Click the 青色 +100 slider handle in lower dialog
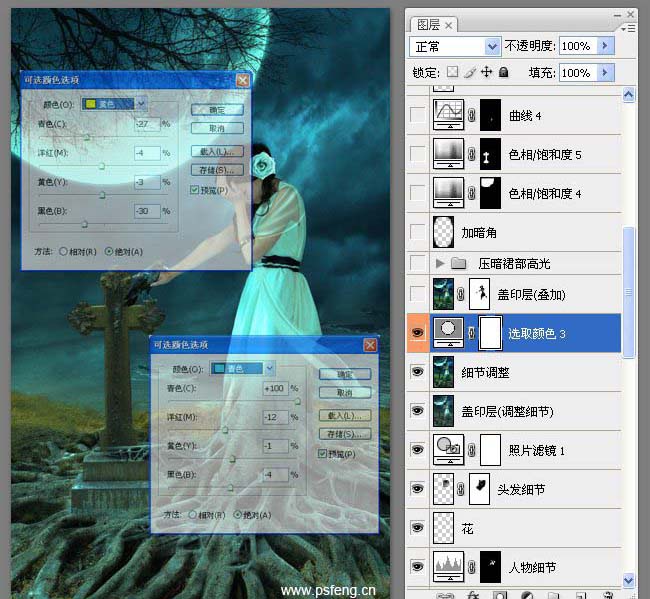 click(298, 402)
